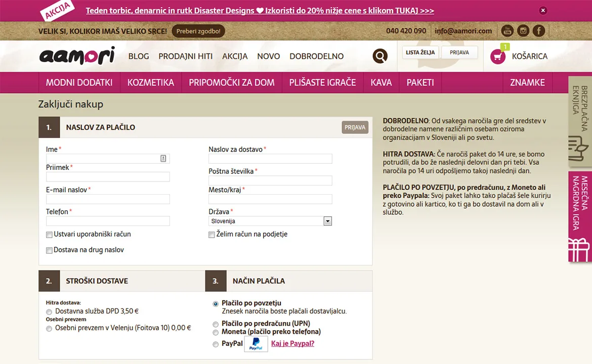Open the Mesečna nagradna igra gift tab
Viewport: 592px width, 364px height.
(x=580, y=217)
